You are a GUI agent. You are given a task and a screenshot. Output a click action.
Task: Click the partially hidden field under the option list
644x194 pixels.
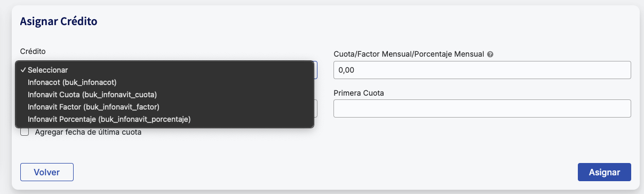click(316, 108)
